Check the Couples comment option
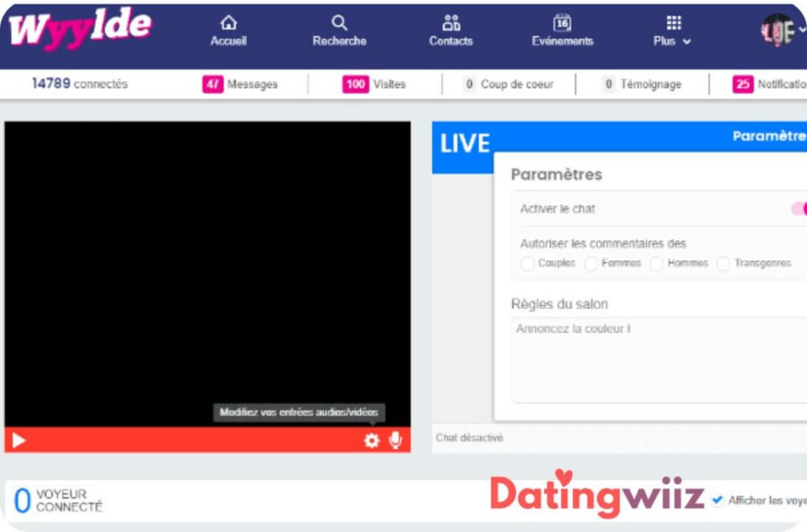The image size is (807, 532). 527,264
